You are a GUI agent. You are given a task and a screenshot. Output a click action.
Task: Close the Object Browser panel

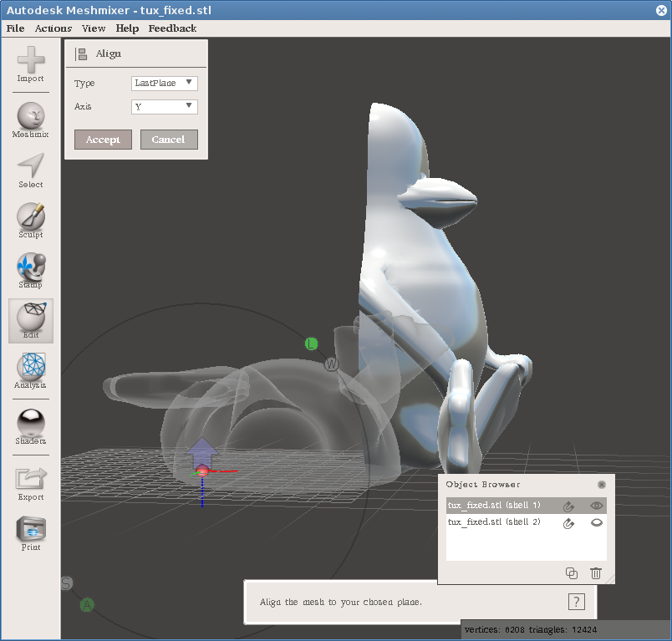click(x=602, y=485)
